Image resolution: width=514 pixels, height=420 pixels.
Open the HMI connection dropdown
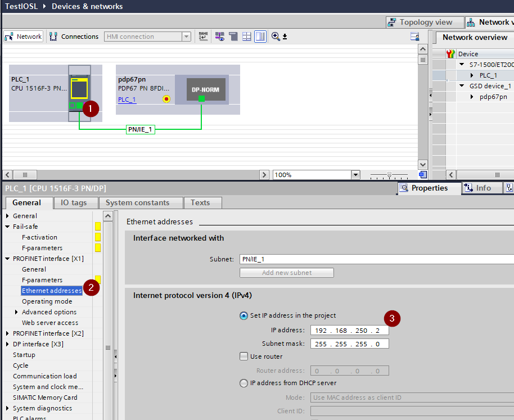(187, 37)
